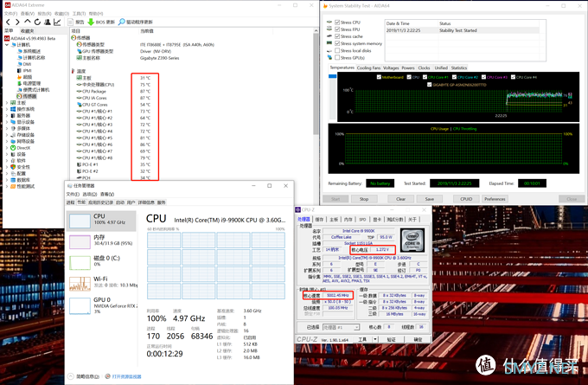The height and width of the screenshot is (385, 588).
Task: Toggle Stress CPU checkbox
Action: pyautogui.click(x=337, y=22)
